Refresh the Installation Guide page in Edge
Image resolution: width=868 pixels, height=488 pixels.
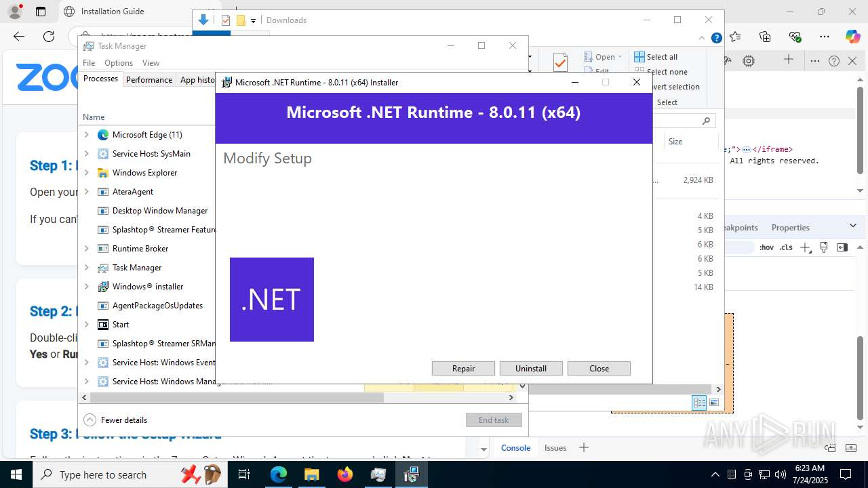(x=49, y=37)
